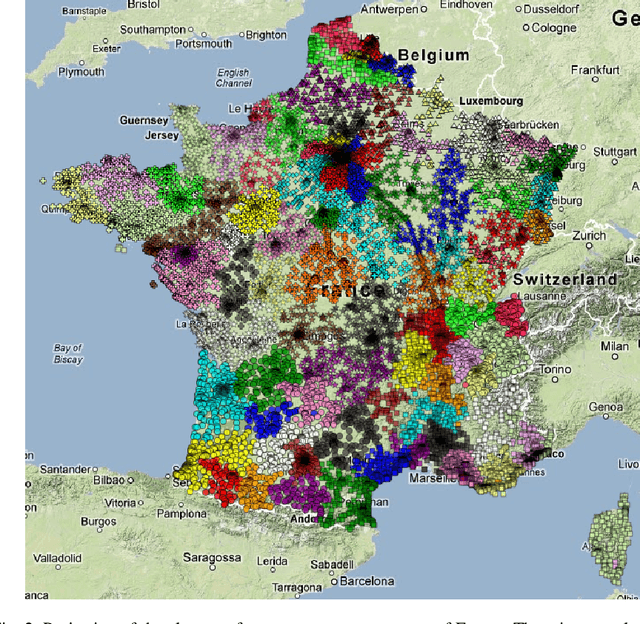Click the Plymouth city label
This screenshot has height=624, width=640.
(x=80, y=72)
